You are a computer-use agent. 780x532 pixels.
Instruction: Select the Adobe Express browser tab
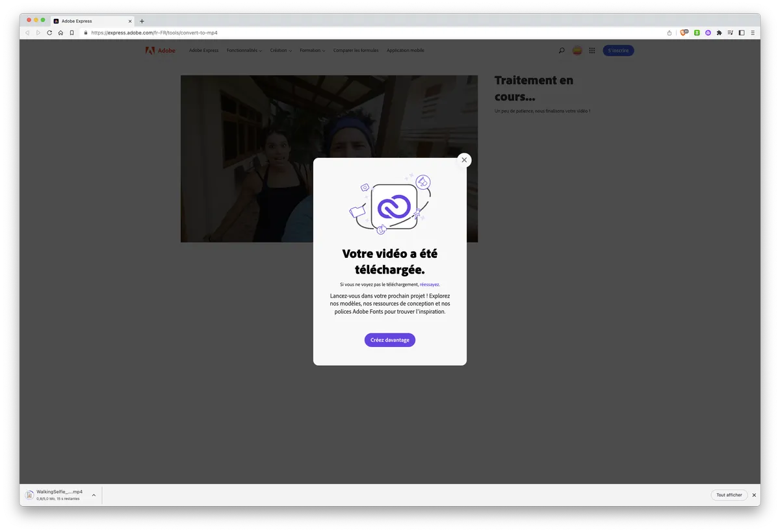click(92, 21)
